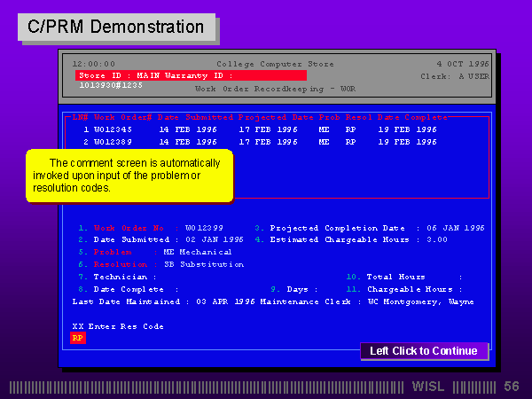Click the yellow comment screen tooltip note

[x=129, y=176]
